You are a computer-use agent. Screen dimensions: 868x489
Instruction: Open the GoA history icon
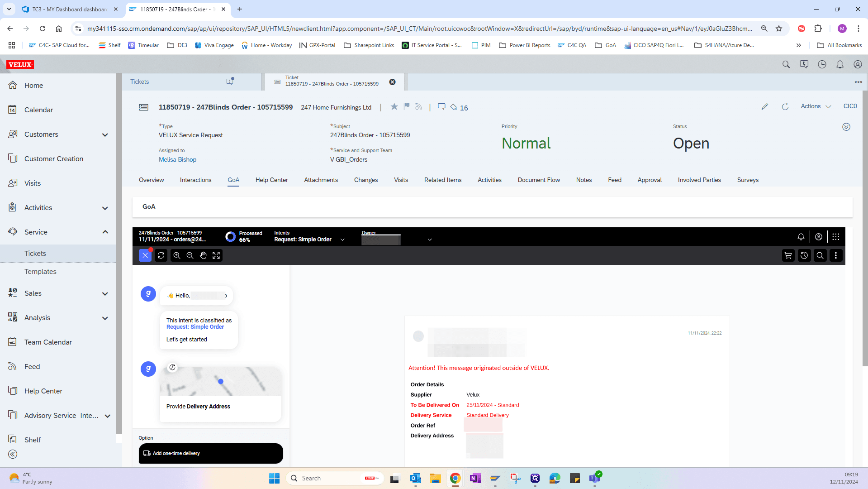804,255
